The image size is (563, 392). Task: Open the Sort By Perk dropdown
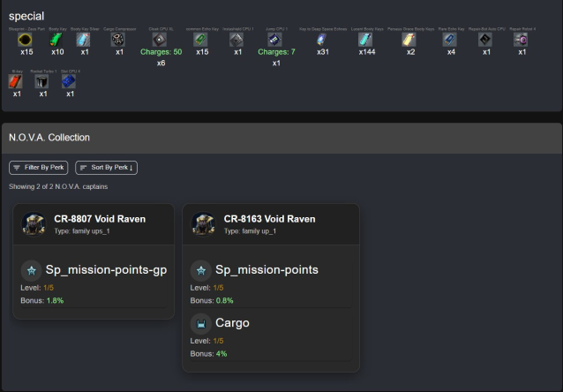pyautogui.click(x=106, y=167)
